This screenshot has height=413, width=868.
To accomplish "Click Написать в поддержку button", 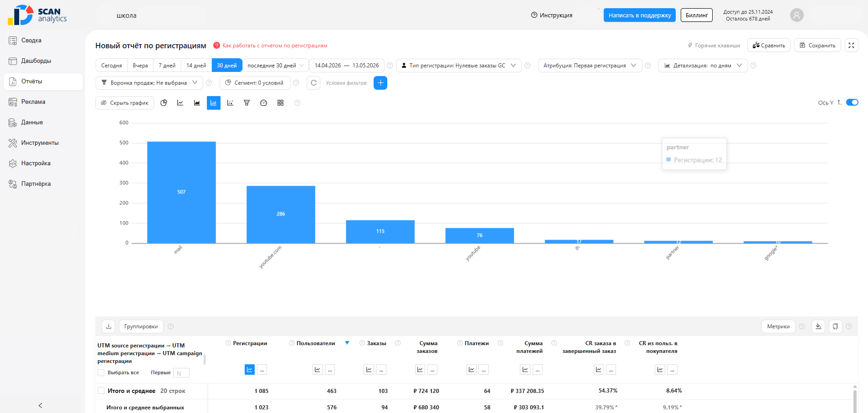I will tap(640, 15).
